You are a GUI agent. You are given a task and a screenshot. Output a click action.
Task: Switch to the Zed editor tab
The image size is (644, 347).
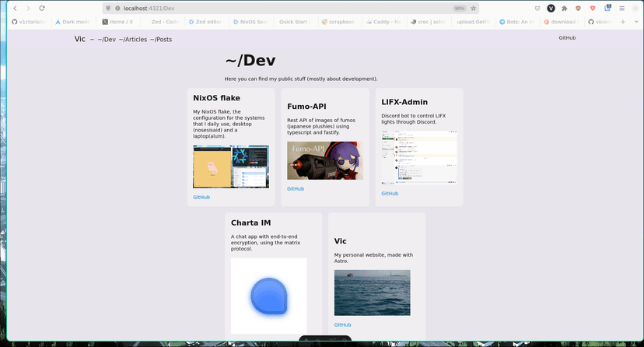204,22
